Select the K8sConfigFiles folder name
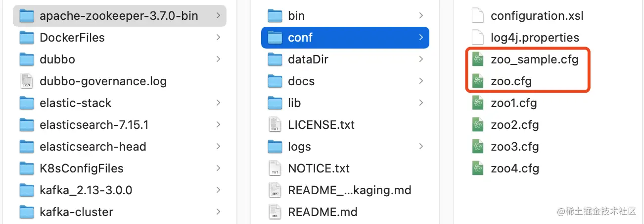 (x=82, y=168)
